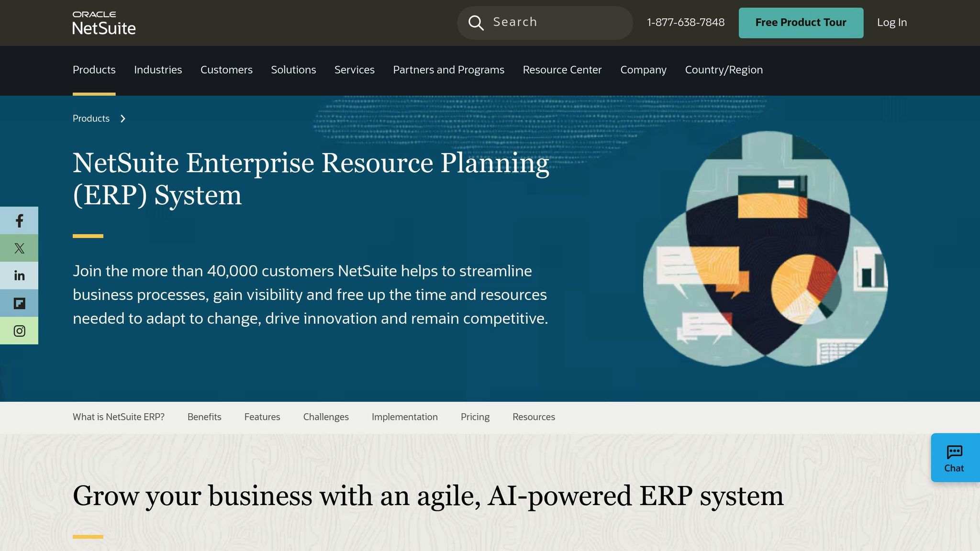Click the Oracle NetSuite logo
980x551 pixels.
pyautogui.click(x=103, y=22)
